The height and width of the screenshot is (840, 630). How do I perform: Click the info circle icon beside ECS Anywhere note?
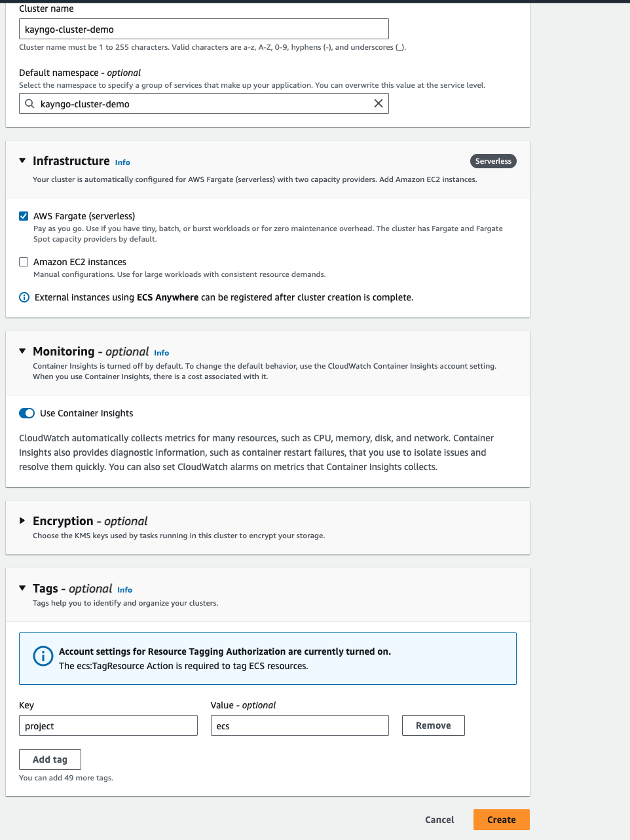pyautogui.click(x=24, y=297)
